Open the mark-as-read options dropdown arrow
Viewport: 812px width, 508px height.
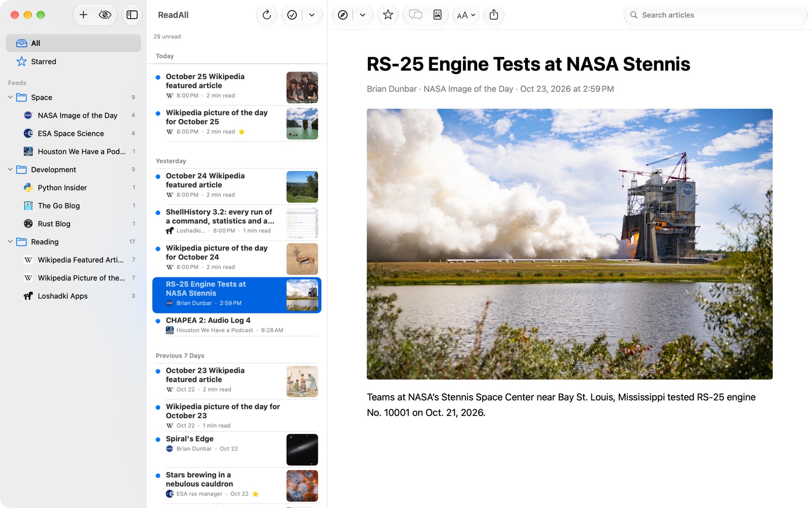pyautogui.click(x=312, y=15)
